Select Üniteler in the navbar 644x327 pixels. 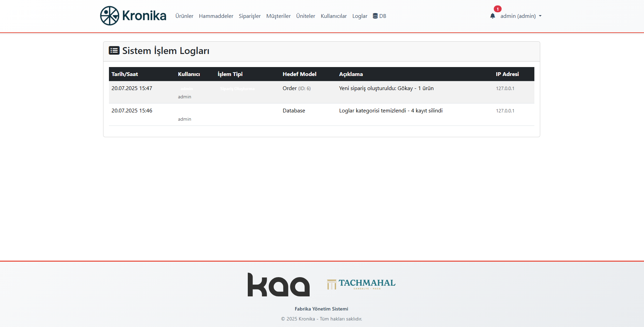306,16
